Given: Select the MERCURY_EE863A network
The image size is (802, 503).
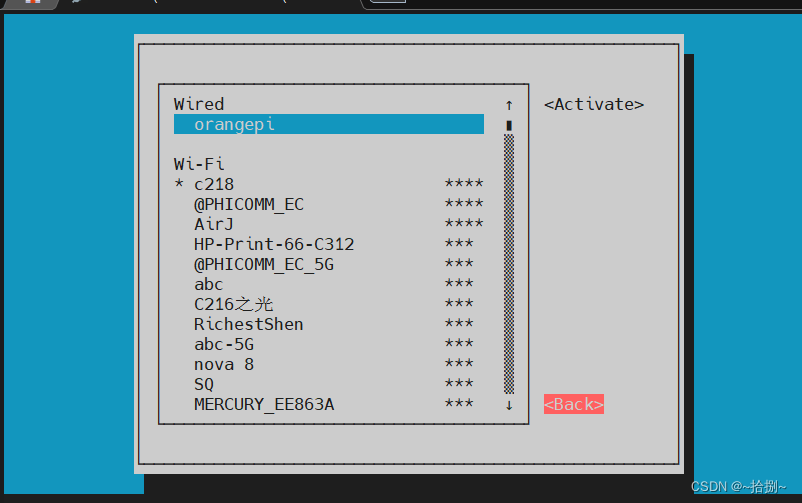Looking at the screenshot, I should click(x=329, y=404).
